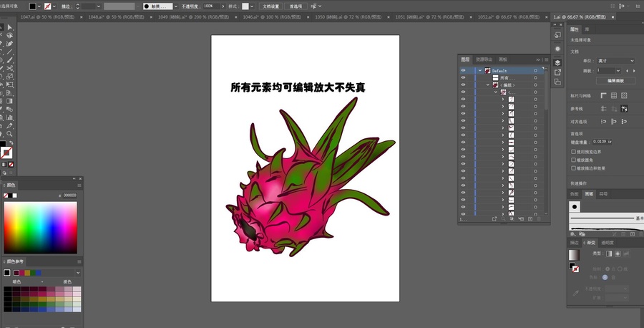This screenshot has width=644, height=328.
Task: Open the Appearance circle dock icon
Action: pyautogui.click(x=557, y=49)
